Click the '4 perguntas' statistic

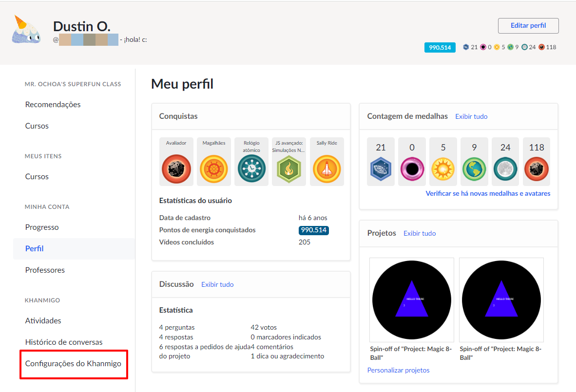coord(177,327)
